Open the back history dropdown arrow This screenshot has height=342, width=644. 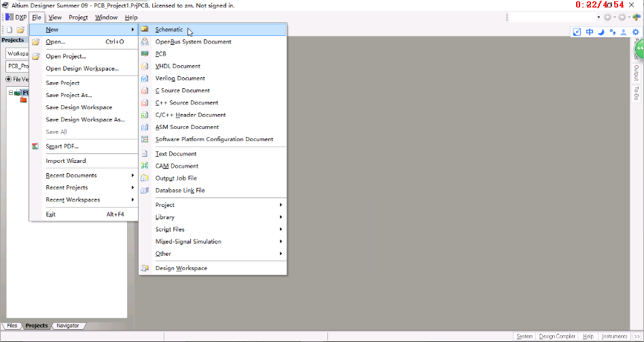[614, 17]
